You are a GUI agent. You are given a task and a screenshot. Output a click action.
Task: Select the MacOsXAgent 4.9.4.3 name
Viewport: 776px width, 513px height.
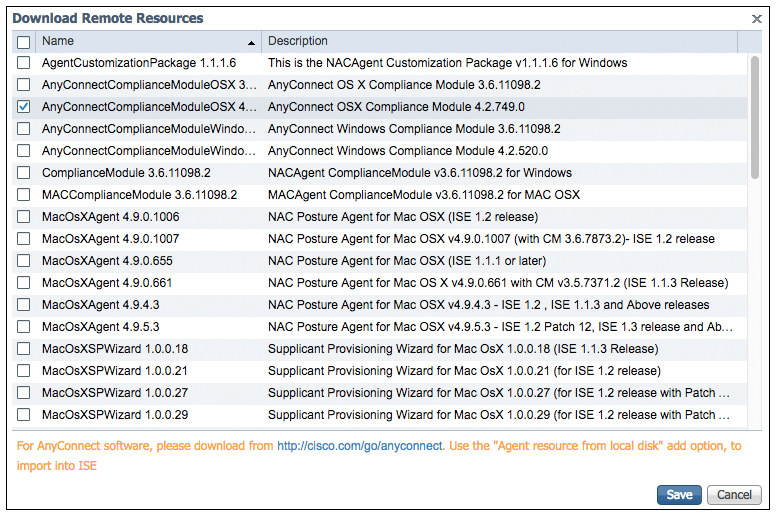point(101,305)
